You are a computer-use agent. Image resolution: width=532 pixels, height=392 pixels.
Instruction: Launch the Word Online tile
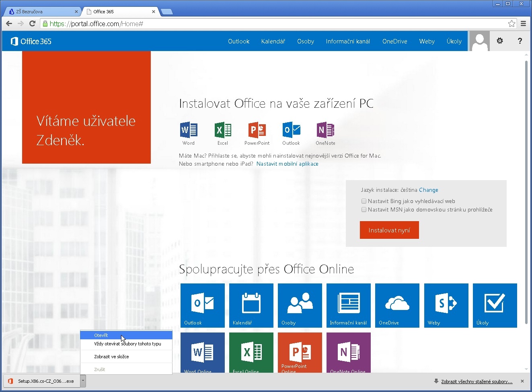point(203,353)
